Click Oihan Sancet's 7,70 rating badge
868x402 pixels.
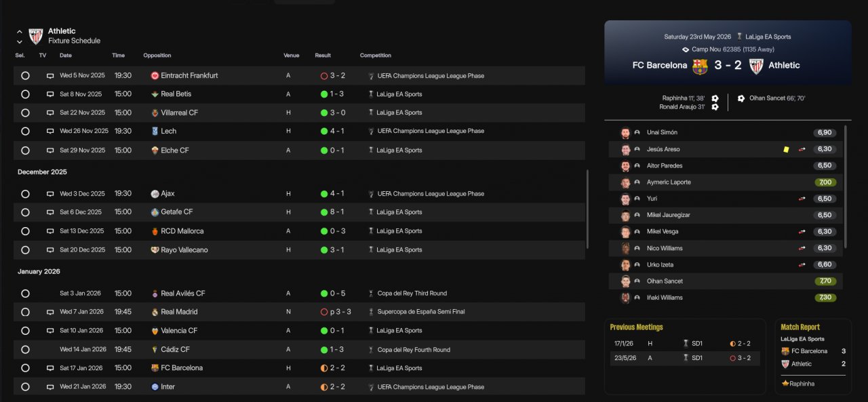coord(825,281)
